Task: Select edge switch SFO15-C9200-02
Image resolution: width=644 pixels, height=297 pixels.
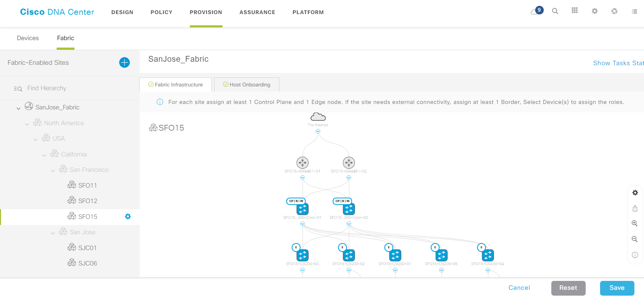Action: (349, 255)
